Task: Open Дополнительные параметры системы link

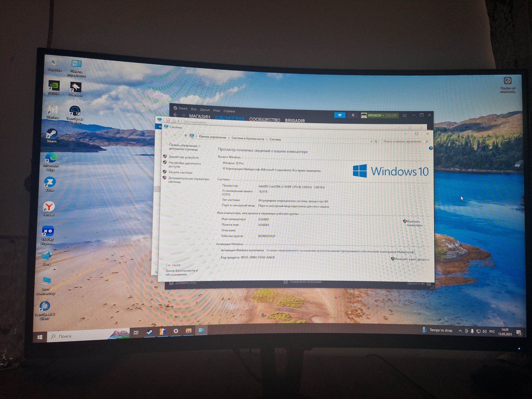Action: (189, 180)
